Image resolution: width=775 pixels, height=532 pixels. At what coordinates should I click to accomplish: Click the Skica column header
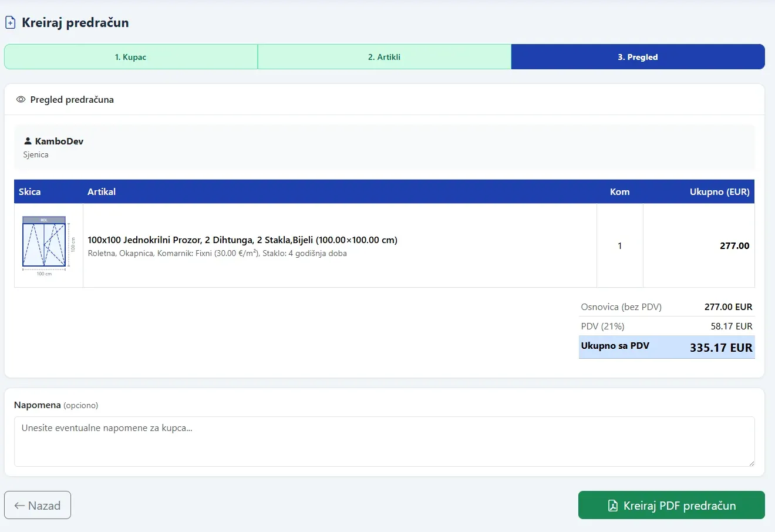(30, 192)
